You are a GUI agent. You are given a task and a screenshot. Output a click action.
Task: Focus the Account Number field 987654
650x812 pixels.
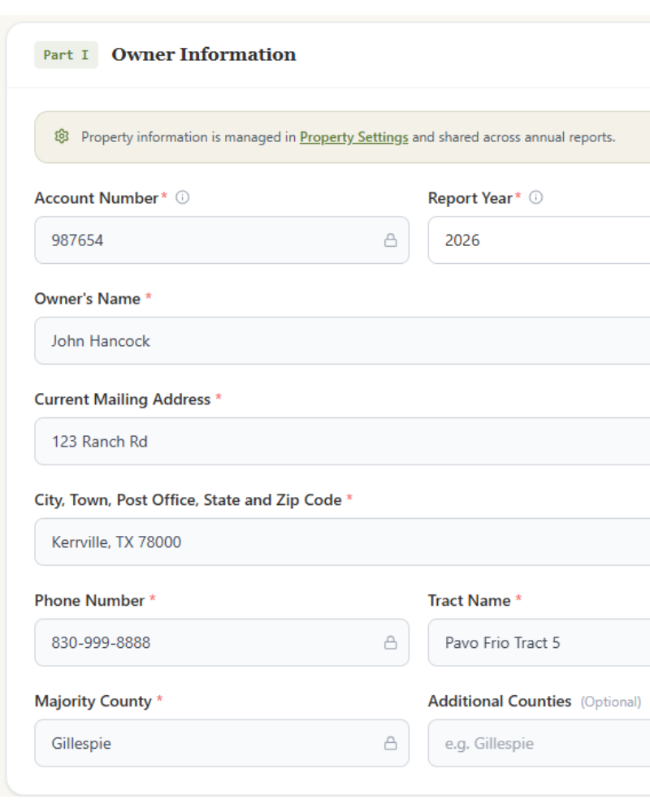pyautogui.click(x=222, y=240)
